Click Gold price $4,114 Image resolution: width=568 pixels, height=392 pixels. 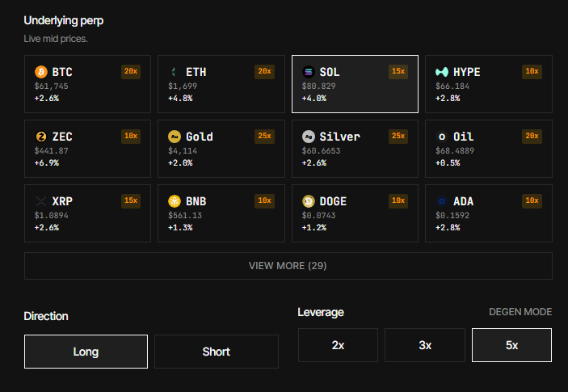[x=183, y=151]
